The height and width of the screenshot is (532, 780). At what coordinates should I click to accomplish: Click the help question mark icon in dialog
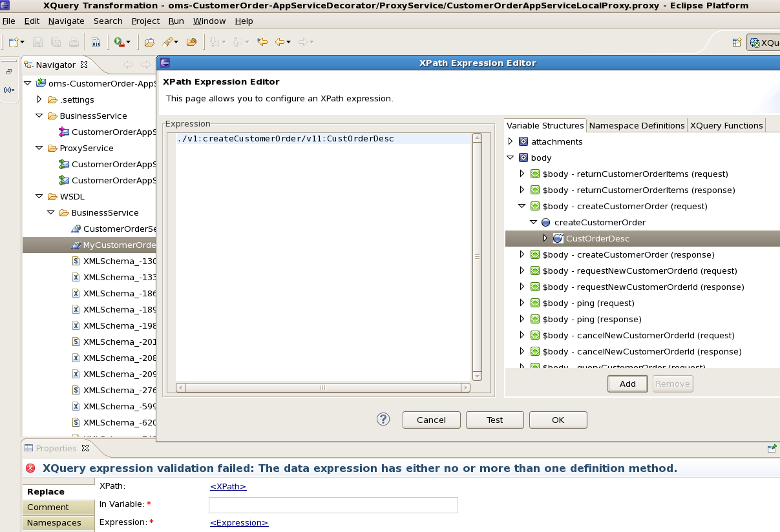[383, 420]
